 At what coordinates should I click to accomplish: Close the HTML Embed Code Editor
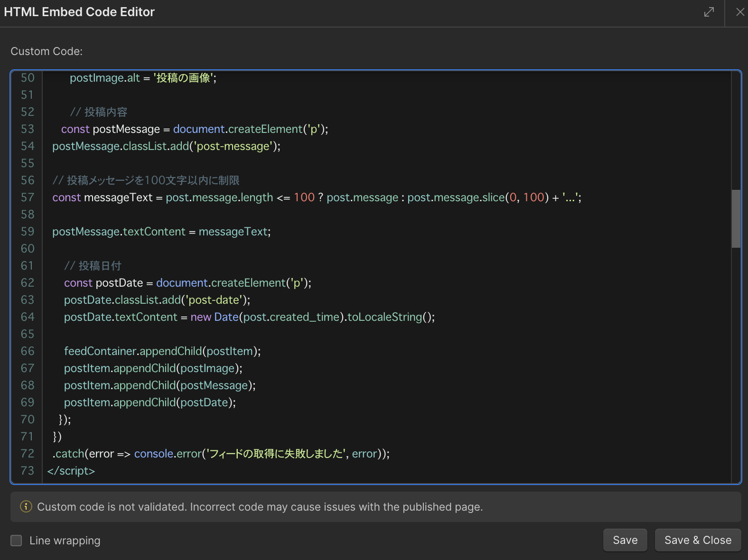pos(740,12)
